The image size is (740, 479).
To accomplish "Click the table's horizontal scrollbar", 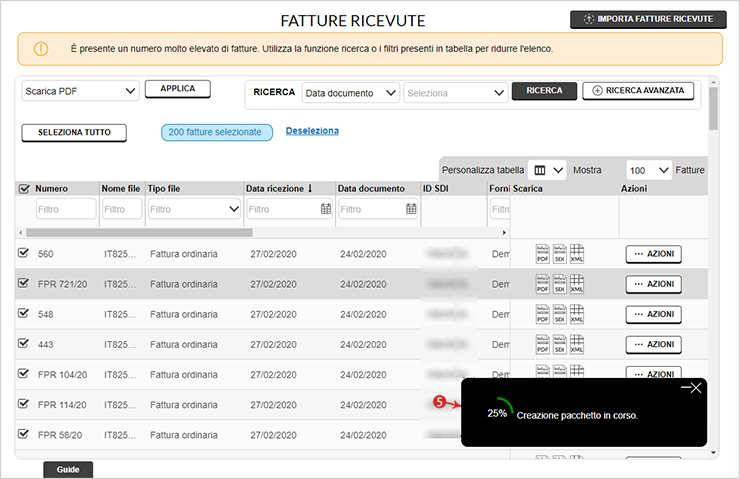I will point(139,233).
